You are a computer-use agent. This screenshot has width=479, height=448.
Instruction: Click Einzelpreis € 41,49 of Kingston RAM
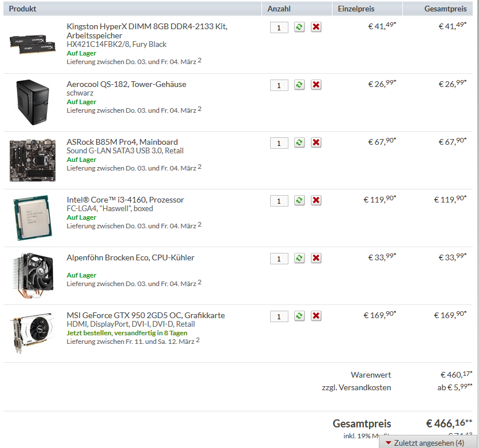[382, 26]
